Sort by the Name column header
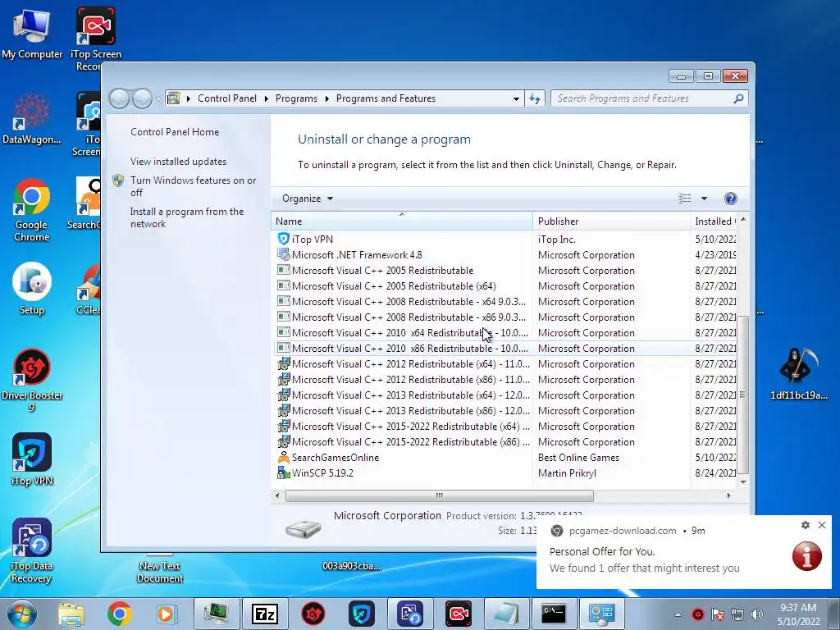Image resolution: width=840 pixels, height=630 pixels. (402, 221)
